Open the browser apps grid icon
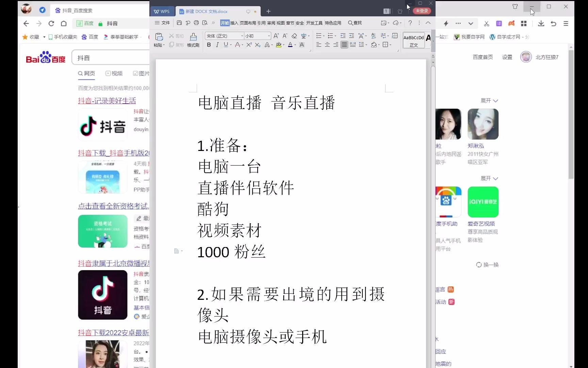This screenshot has height=368, width=588. click(x=524, y=24)
